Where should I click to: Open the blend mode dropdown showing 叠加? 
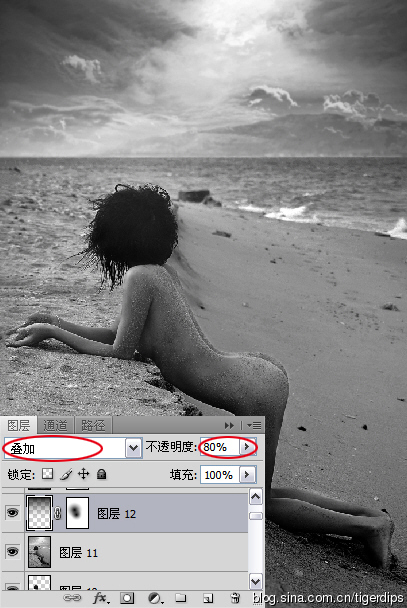point(73,448)
